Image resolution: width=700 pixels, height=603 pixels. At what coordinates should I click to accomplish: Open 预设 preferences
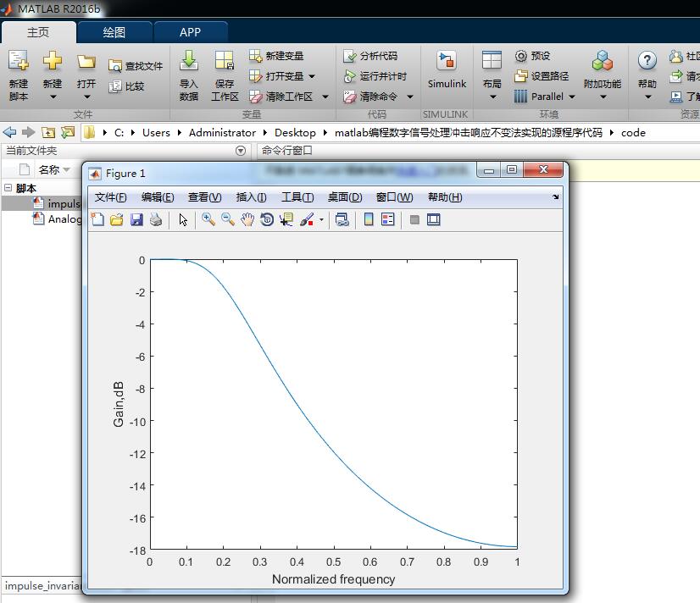[x=532, y=56]
